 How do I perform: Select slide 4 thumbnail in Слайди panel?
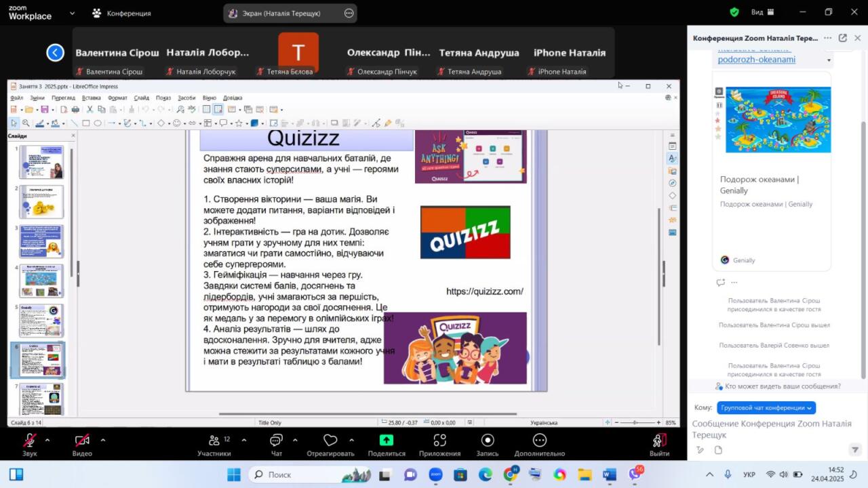(x=41, y=281)
